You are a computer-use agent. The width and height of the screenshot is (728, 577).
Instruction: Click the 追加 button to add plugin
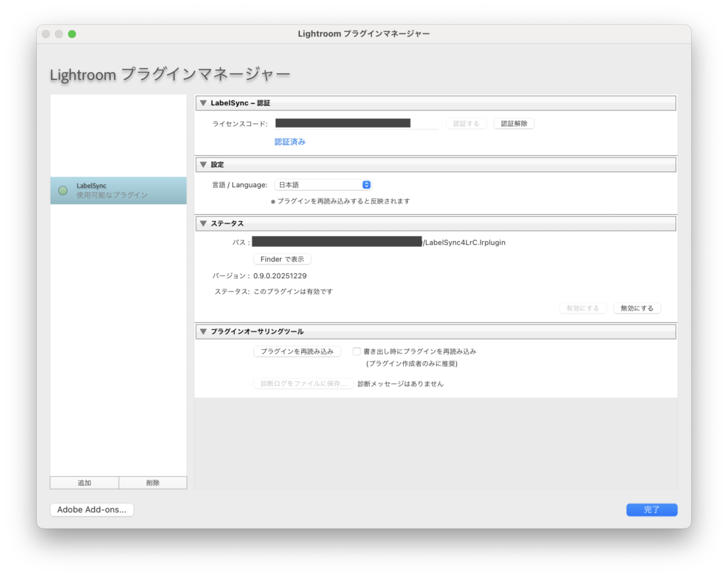84,483
